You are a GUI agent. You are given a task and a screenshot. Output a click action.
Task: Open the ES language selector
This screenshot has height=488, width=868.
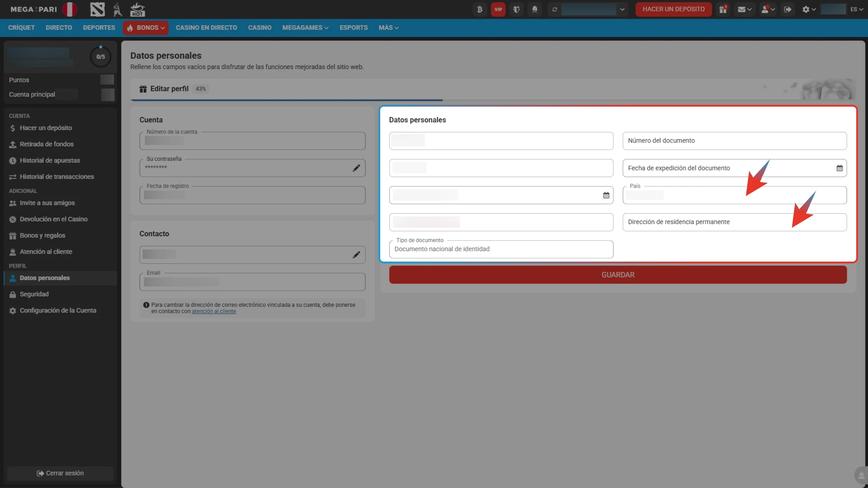point(856,9)
